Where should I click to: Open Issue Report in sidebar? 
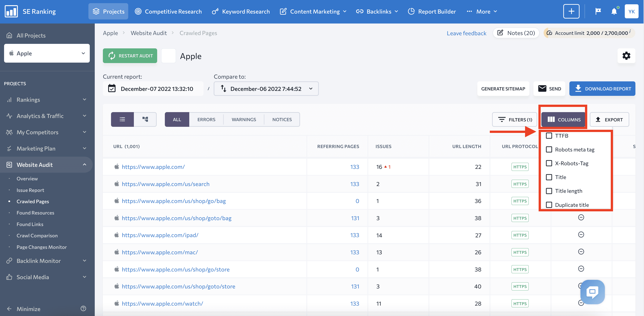30,190
